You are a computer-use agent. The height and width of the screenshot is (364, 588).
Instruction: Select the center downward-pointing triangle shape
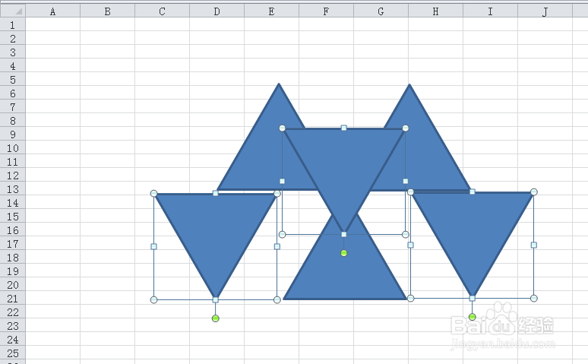(x=344, y=165)
